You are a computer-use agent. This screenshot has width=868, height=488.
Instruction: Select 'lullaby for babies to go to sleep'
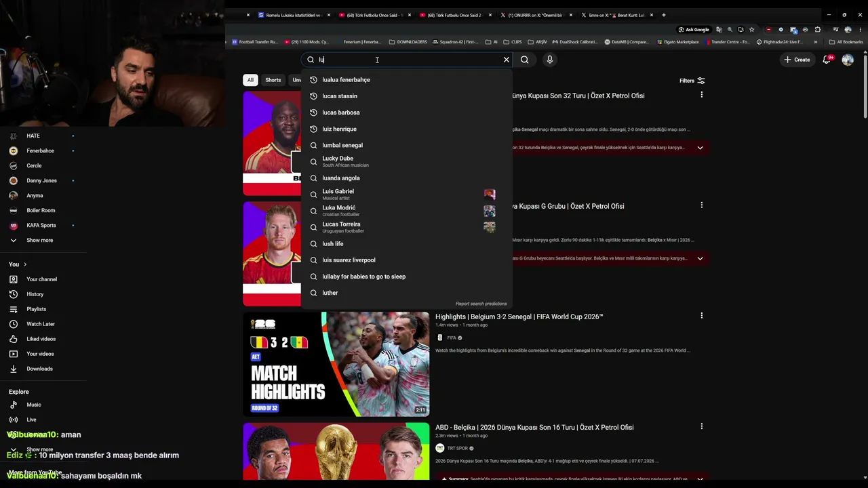pyautogui.click(x=407, y=277)
